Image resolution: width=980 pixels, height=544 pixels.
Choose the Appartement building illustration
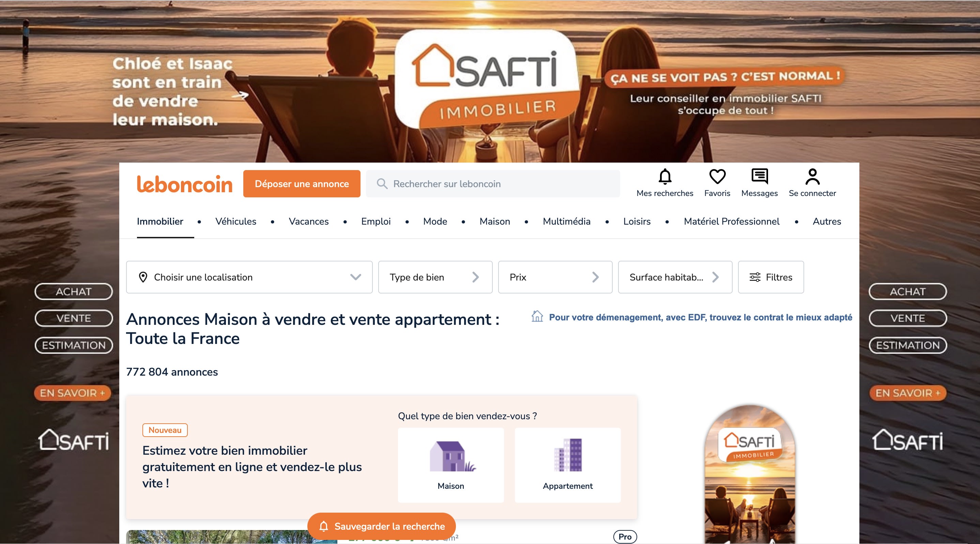(x=568, y=455)
